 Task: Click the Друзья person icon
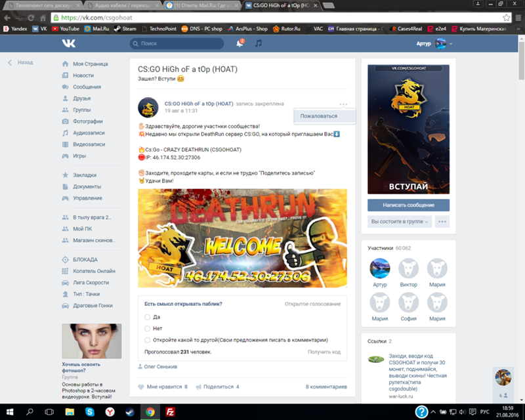click(x=65, y=98)
